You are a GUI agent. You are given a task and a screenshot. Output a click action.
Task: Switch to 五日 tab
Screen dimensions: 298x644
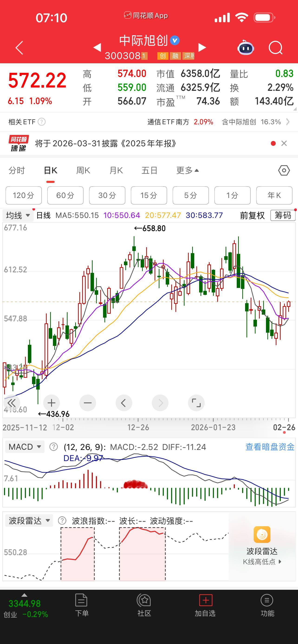[x=149, y=170]
